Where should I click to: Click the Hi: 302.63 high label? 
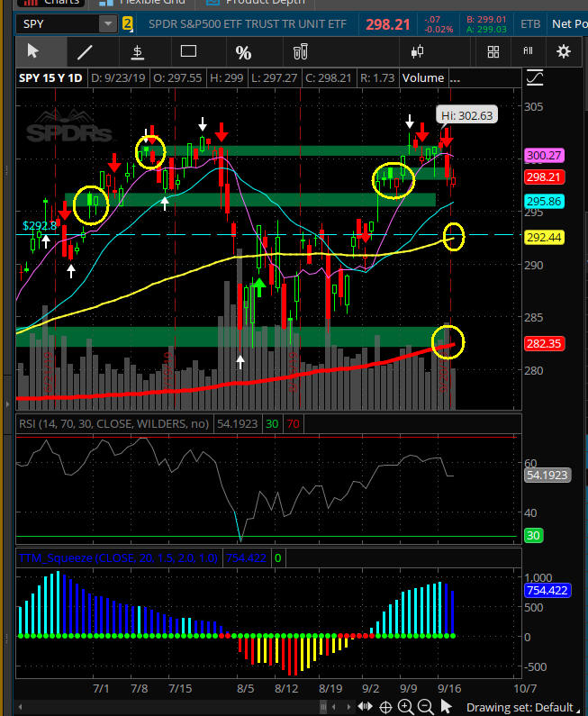[466, 115]
